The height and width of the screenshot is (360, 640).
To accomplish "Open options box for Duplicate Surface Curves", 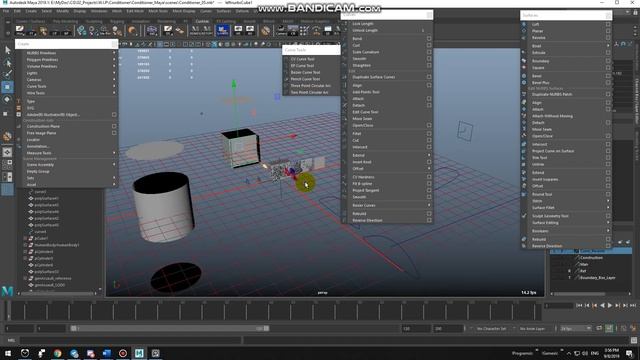I will click(429, 77).
